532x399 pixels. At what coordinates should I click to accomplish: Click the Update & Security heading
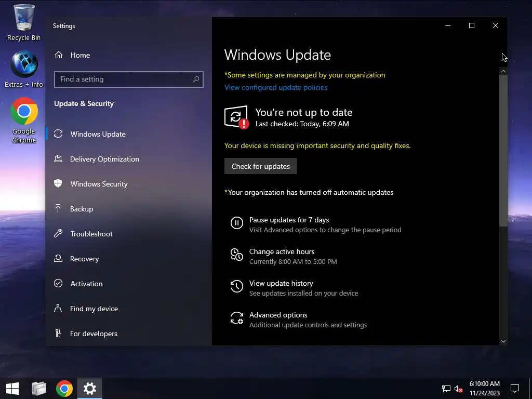pyautogui.click(x=84, y=103)
